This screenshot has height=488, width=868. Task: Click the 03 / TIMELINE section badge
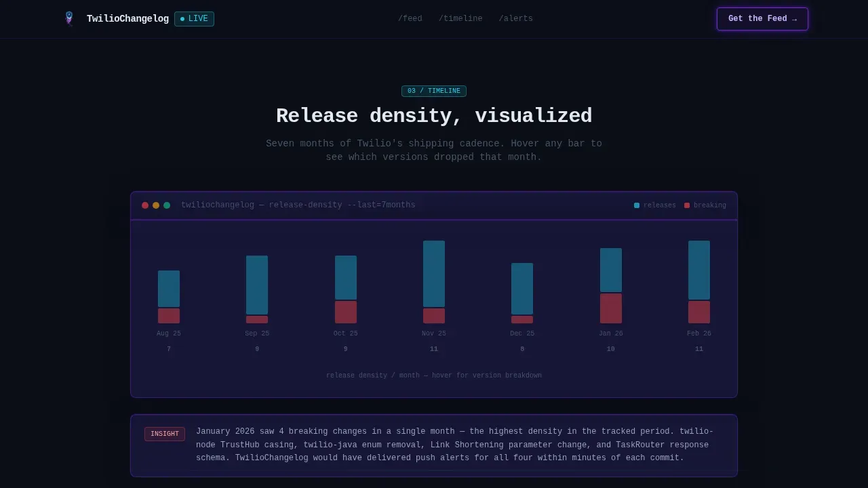coord(434,91)
